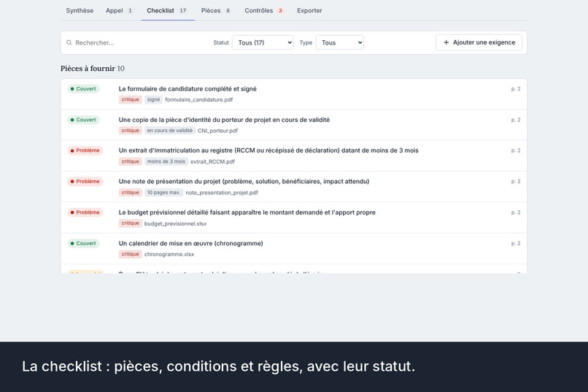Click the magnifier search icon
The width and height of the screenshot is (588, 392).
[x=69, y=43]
